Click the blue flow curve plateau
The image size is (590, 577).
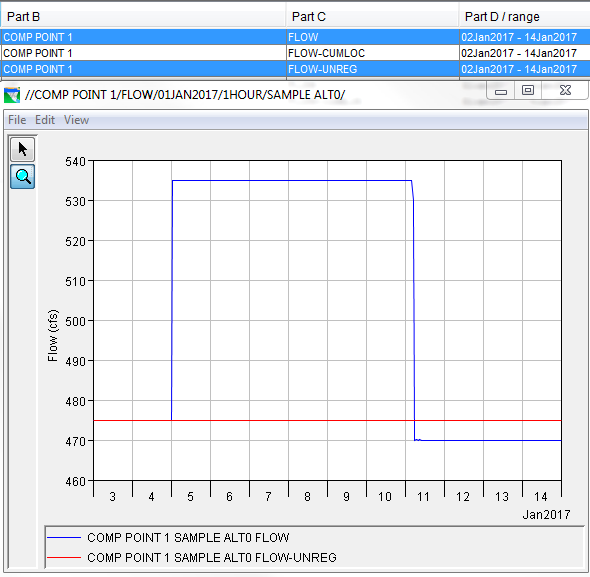(x=292, y=181)
